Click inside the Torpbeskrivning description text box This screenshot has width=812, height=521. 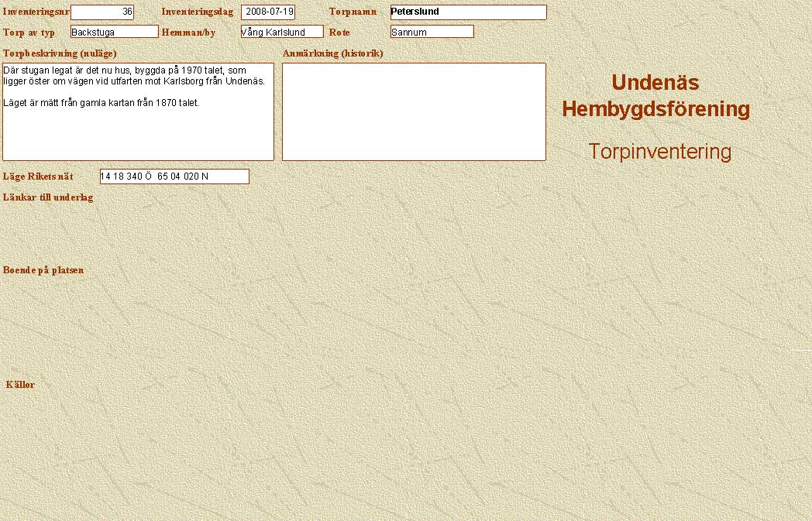[x=138, y=111]
